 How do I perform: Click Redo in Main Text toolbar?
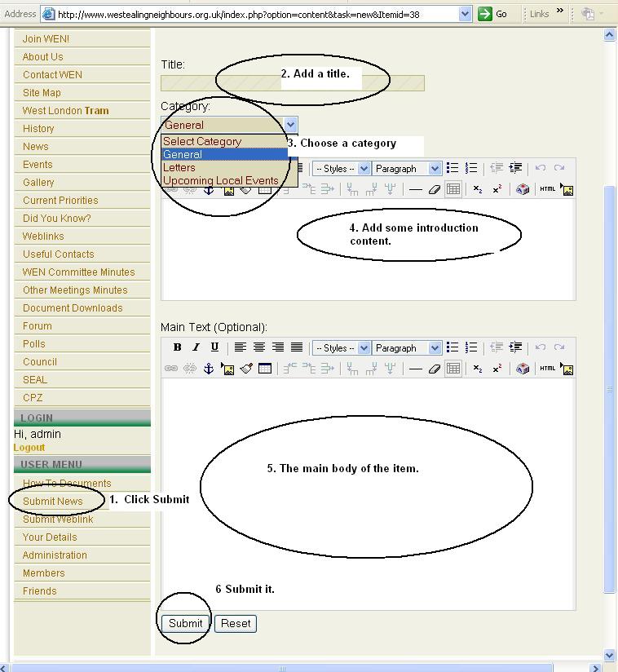[x=559, y=347]
